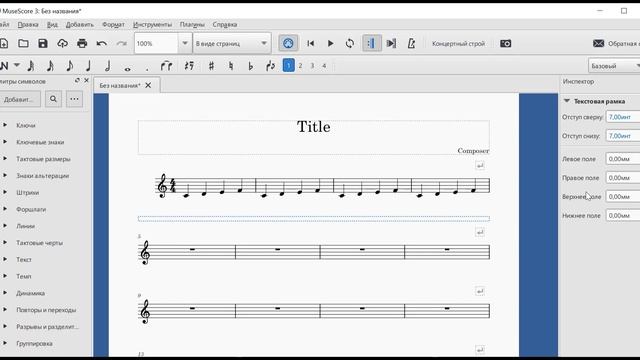Add a tie to the note
640x360 pixels.
166,66
